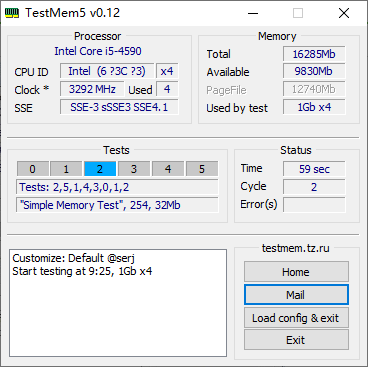This screenshot has height=367, width=368.
Task: Click the log line Start testing at 9:25
Action: pos(82,271)
